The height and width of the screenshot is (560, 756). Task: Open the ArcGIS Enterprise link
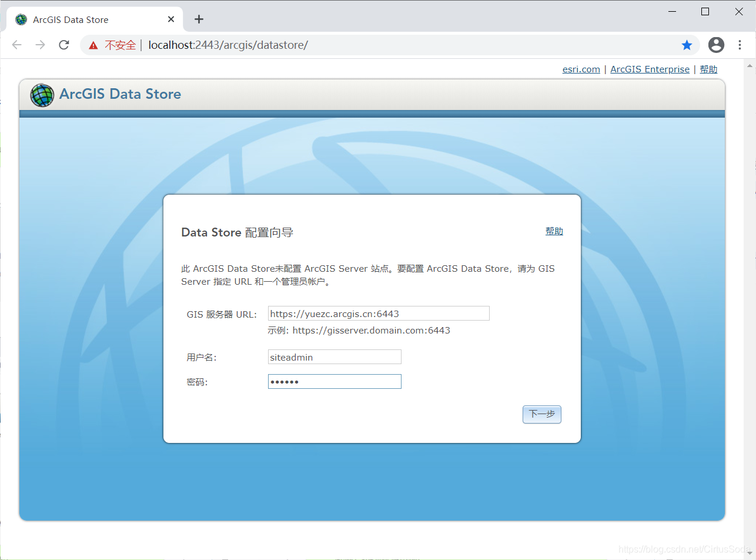point(650,69)
